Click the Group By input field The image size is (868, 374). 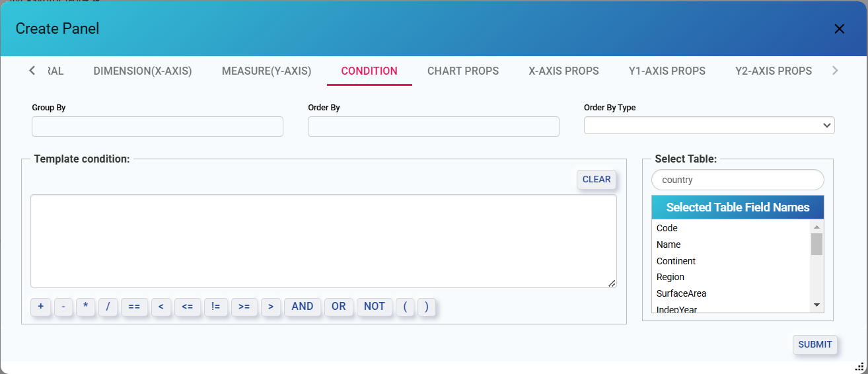pos(157,127)
